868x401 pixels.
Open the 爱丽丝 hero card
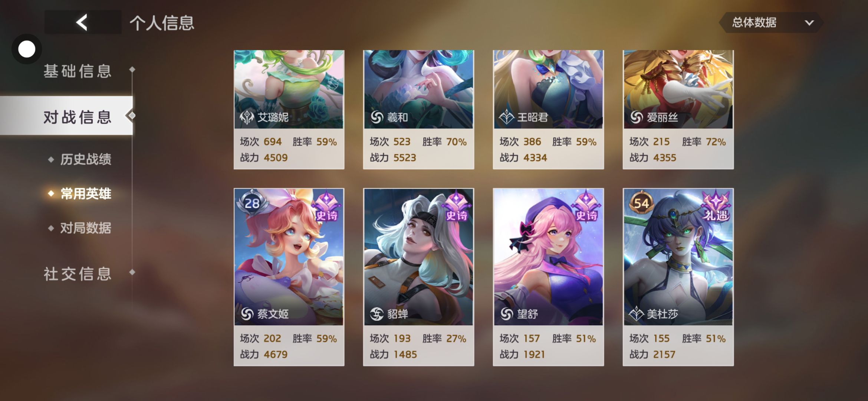[x=678, y=110]
